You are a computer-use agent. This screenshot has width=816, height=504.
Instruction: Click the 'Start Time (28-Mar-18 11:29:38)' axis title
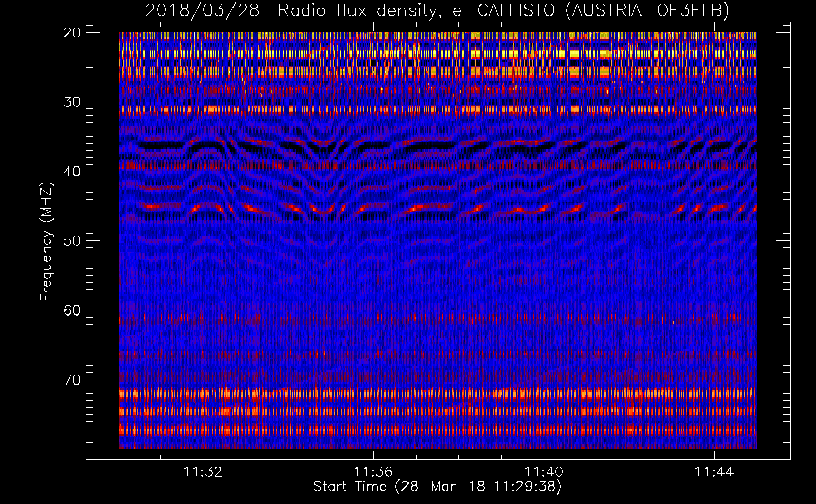point(437,487)
